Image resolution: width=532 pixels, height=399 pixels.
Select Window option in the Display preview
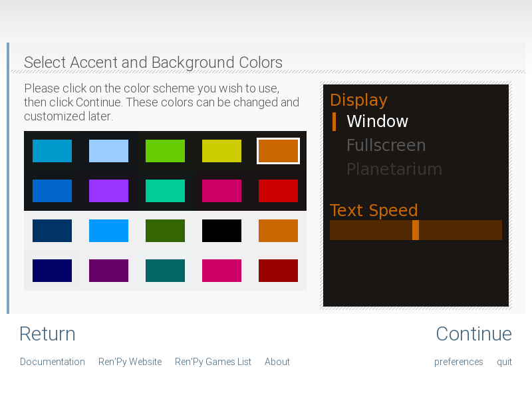click(x=377, y=121)
